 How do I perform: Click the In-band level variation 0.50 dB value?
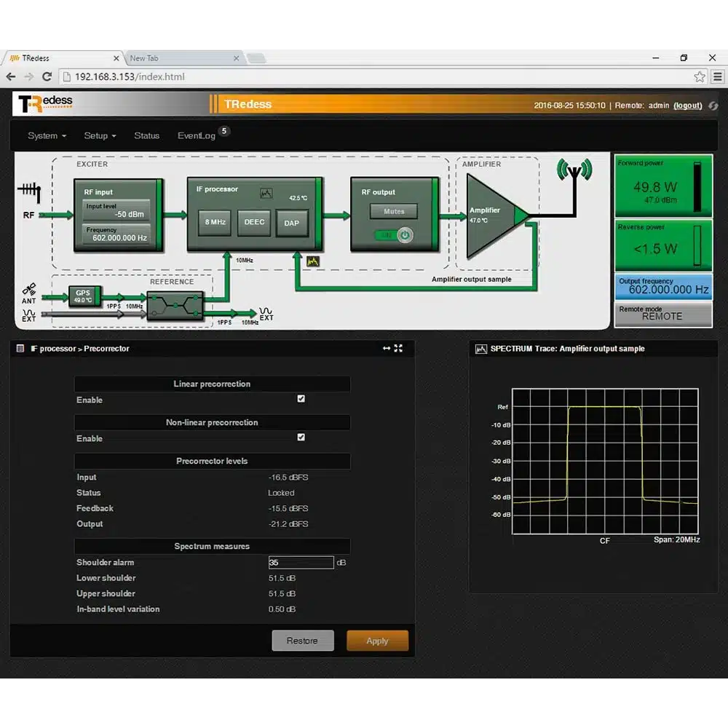(282, 609)
